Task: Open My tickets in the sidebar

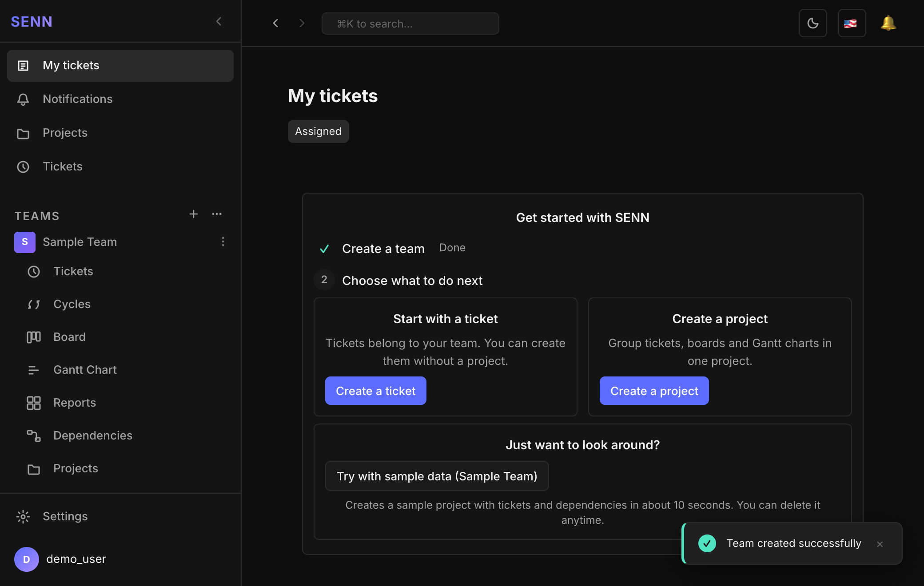Action: (x=120, y=66)
